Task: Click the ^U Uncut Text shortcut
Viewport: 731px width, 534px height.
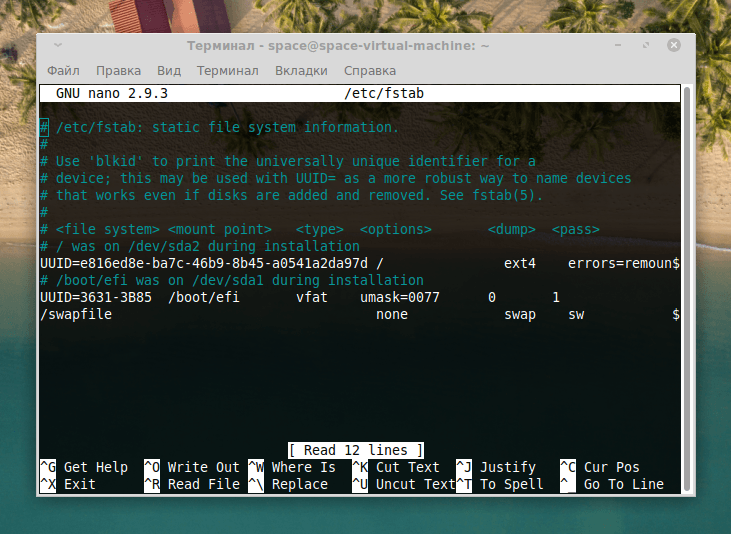Action: coord(404,484)
